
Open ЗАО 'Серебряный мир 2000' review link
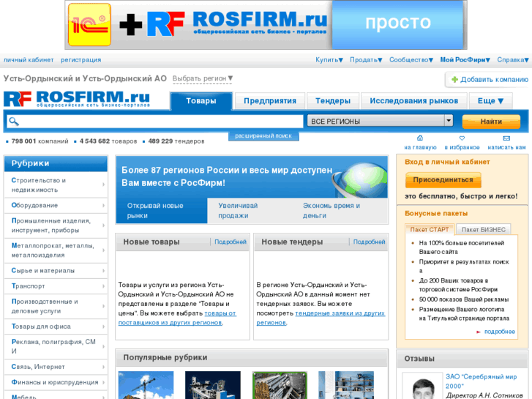(481, 381)
